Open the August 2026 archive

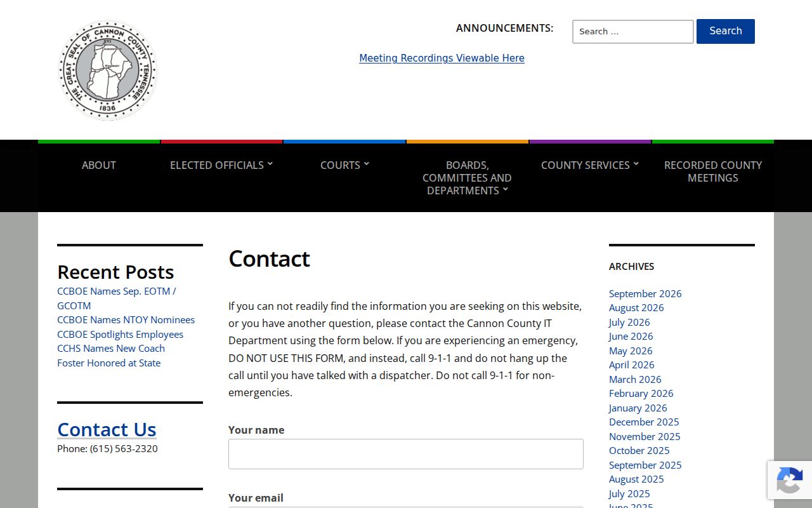(636, 307)
